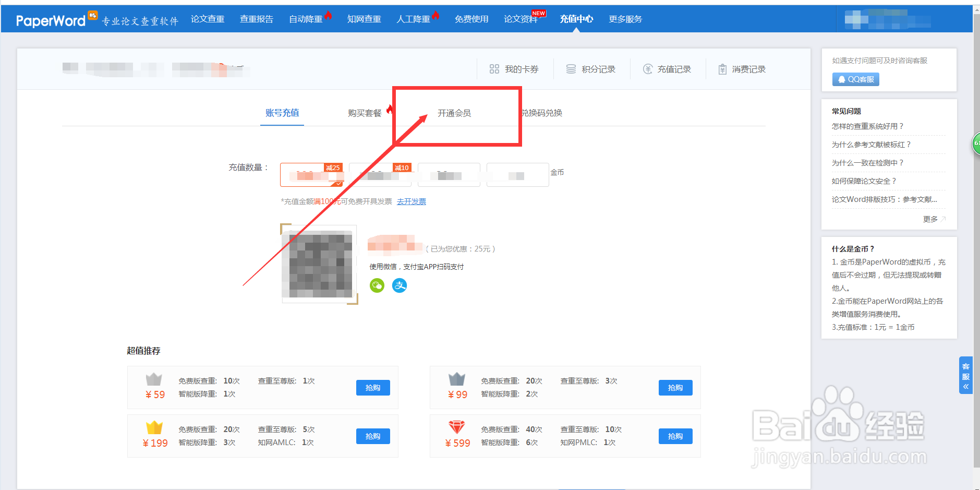
Task: Select the 减10 recharge amount option
Action: pyautogui.click(x=380, y=175)
